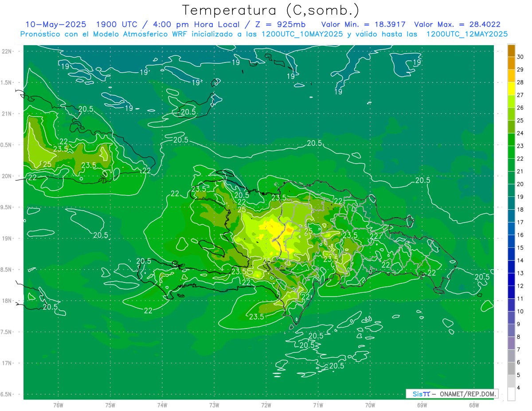The height and width of the screenshot is (411, 532).
Task: Click the "18N" latitude axis label
Action: (7, 301)
